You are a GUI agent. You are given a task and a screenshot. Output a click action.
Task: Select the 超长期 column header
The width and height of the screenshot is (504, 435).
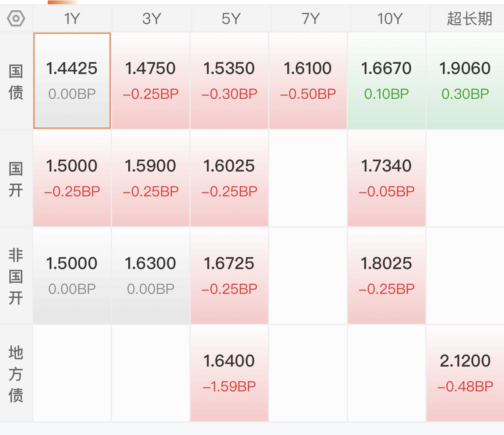[469, 18]
